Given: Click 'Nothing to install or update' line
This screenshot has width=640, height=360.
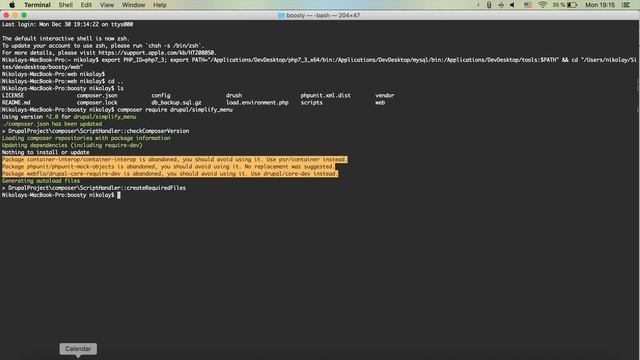Looking at the screenshot, I should tap(45, 152).
